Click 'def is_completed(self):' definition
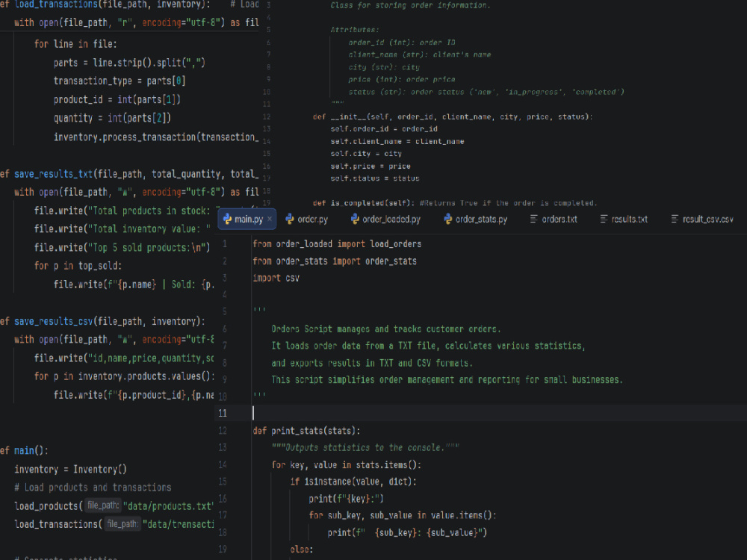747x560 pixels. pyautogui.click(x=365, y=203)
